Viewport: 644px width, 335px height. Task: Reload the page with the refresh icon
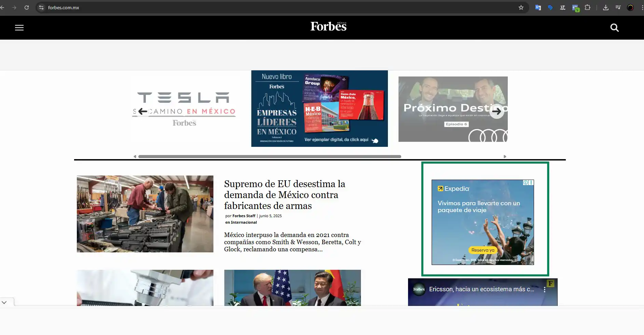(27, 8)
